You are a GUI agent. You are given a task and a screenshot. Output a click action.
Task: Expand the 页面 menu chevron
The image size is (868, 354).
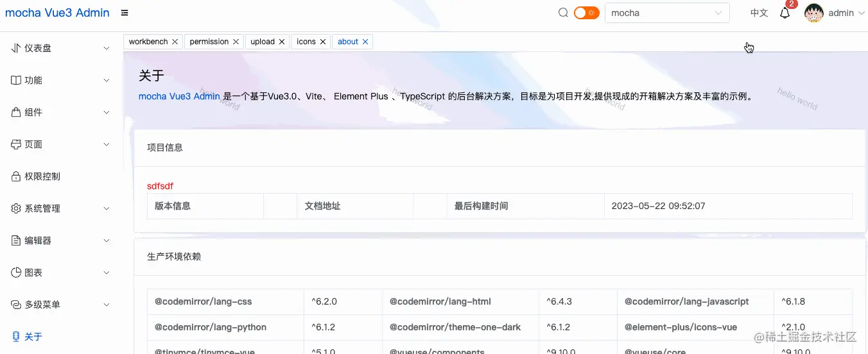107,144
